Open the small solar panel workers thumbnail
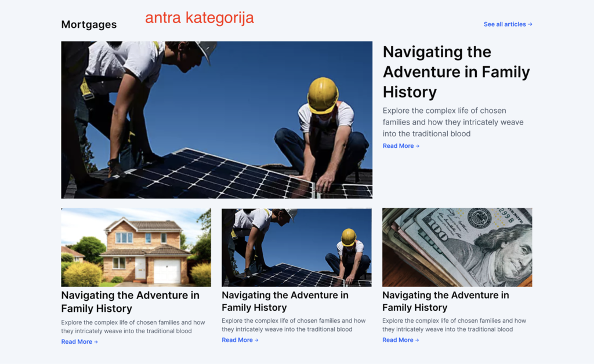The width and height of the screenshot is (594, 364). click(296, 247)
